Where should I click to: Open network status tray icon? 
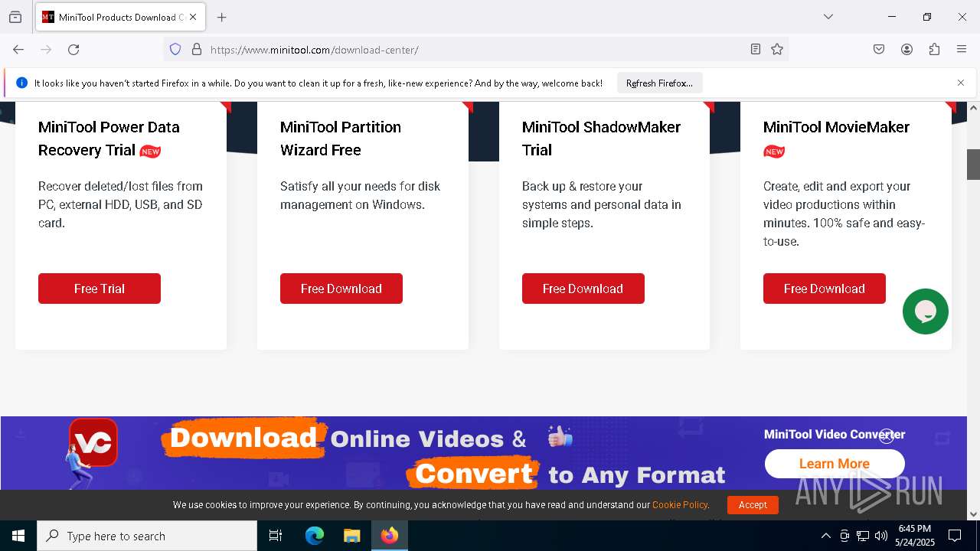(x=863, y=536)
